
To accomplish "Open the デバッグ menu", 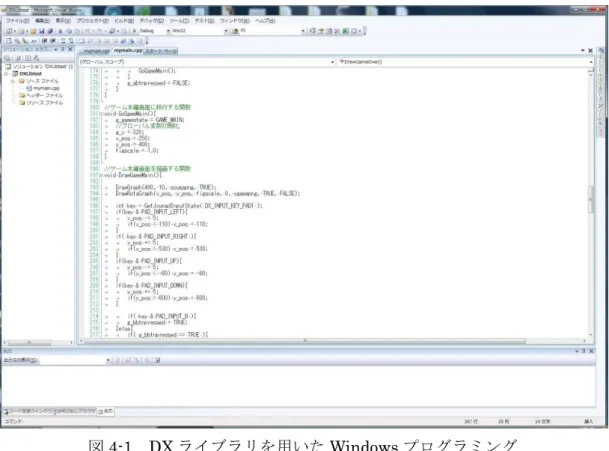I will point(152,21).
